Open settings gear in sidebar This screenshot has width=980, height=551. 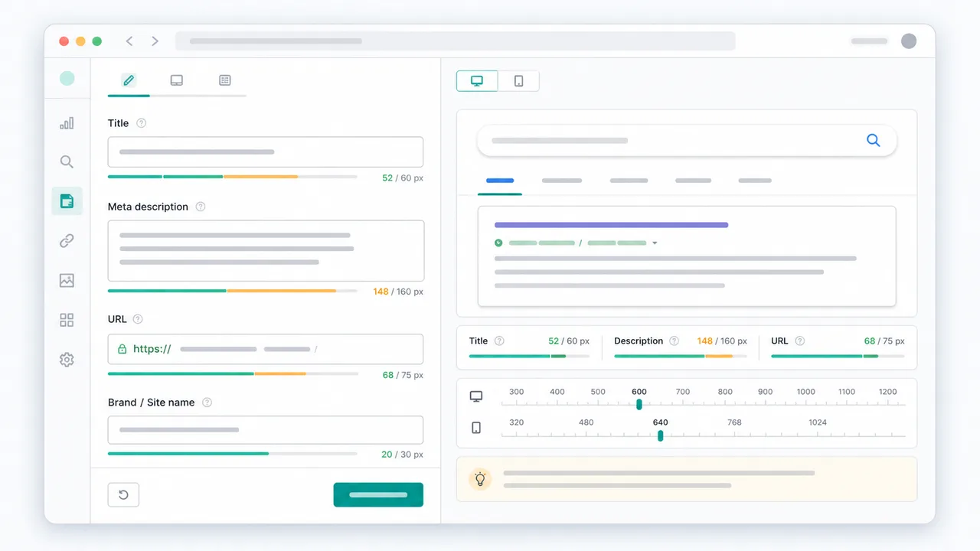coord(67,360)
